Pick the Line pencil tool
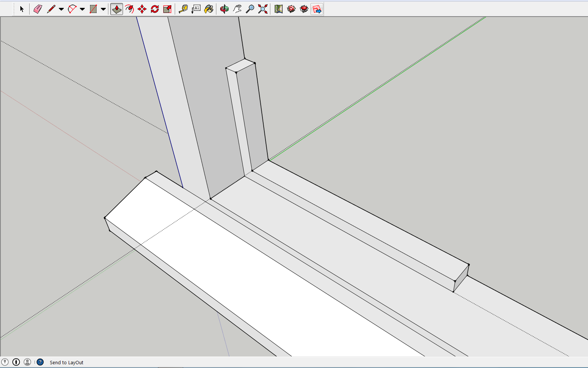Image resolution: width=588 pixels, height=368 pixels. (x=51, y=9)
